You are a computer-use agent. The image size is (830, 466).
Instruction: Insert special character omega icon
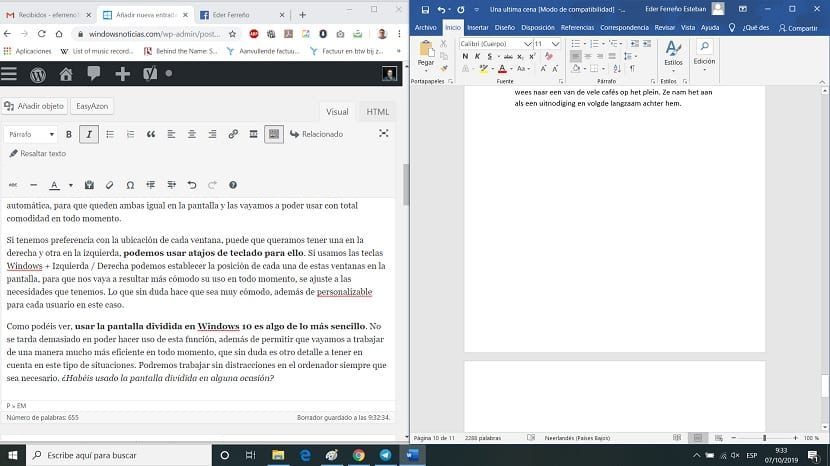pos(130,185)
